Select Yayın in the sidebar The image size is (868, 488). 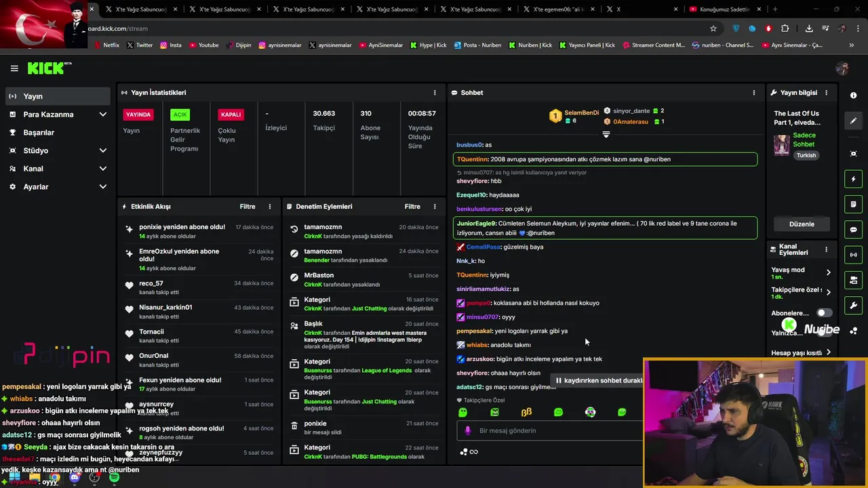58,96
